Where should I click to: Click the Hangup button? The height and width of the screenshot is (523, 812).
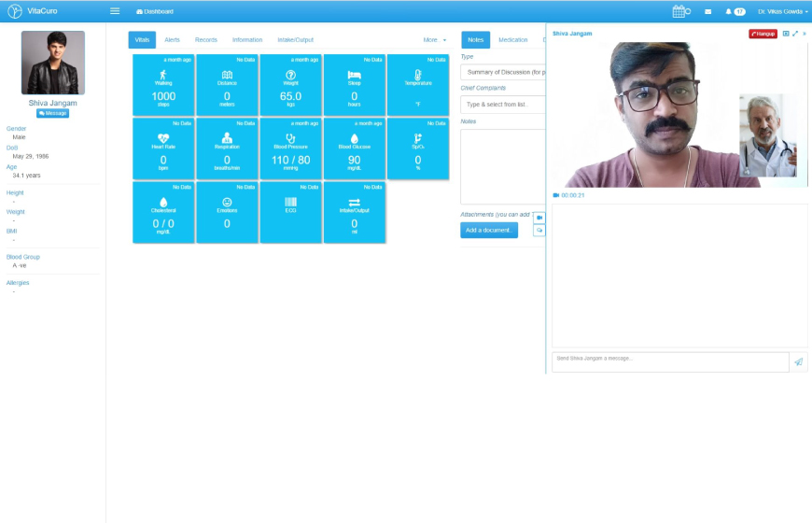click(x=763, y=34)
